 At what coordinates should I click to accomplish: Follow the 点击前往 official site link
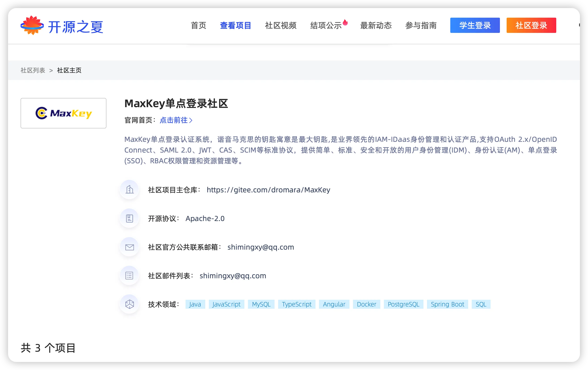[176, 120]
